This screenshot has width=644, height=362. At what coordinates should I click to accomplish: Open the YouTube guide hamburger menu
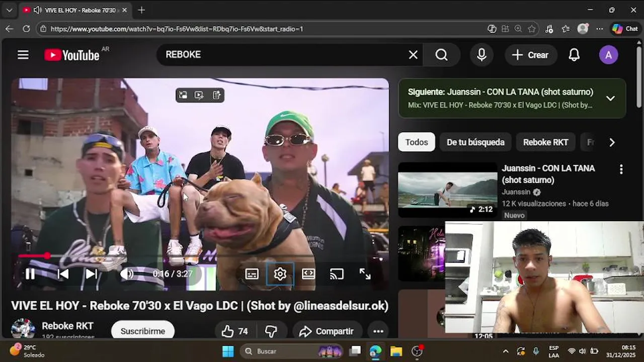(23, 55)
